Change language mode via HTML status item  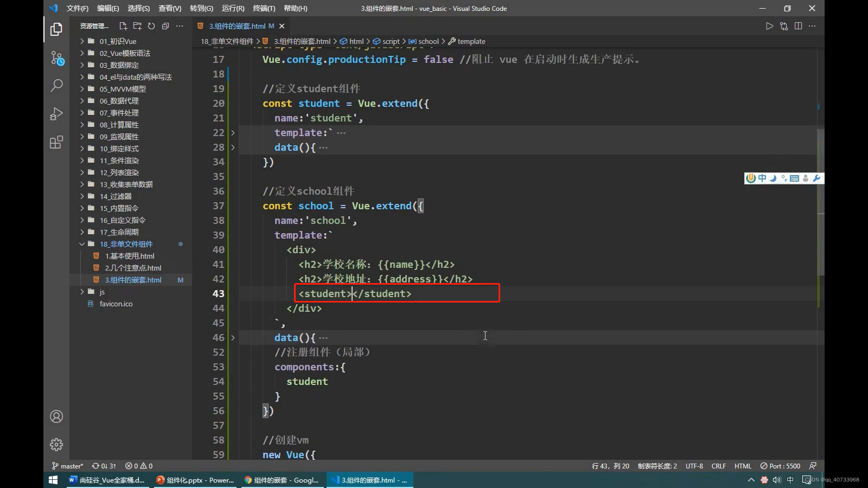pyautogui.click(x=743, y=466)
